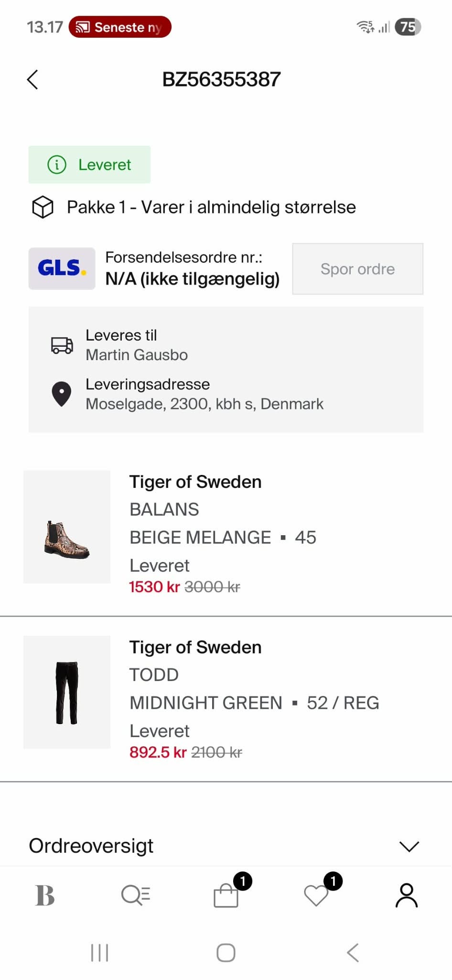
Task: Tap the Leveret info icon
Action: pyautogui.click(x=57, y=165)
